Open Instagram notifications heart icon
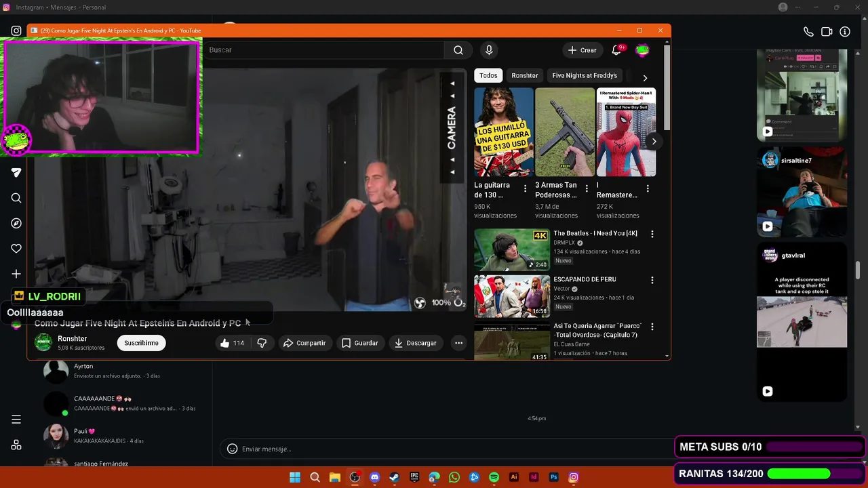 [16, 249]
